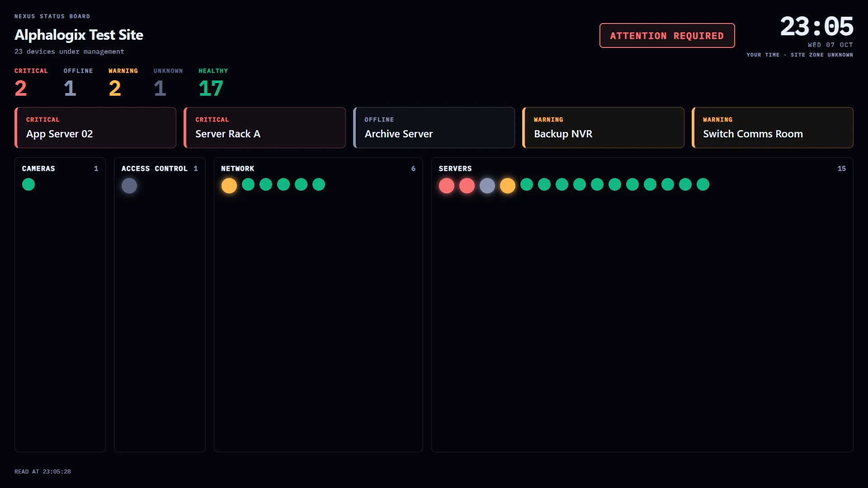Click the second red critical dot in Servers

(467, 186)
